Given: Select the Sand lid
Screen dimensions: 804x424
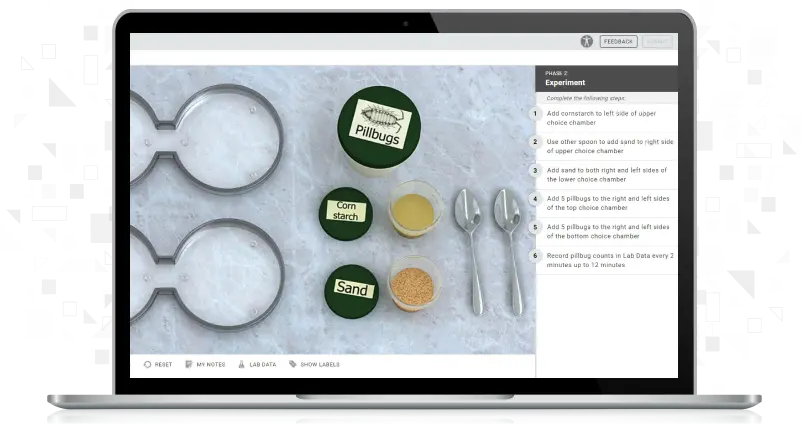Looking at the screenshot, I should pyautogui.click(x=352, y=291).
